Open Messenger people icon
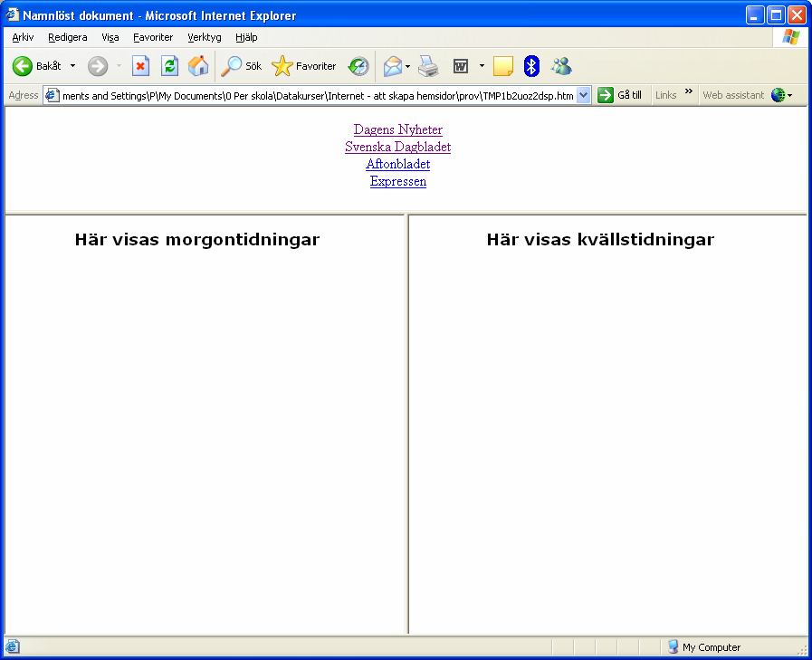This screenshot has height=660, width=812. point(561,66)
